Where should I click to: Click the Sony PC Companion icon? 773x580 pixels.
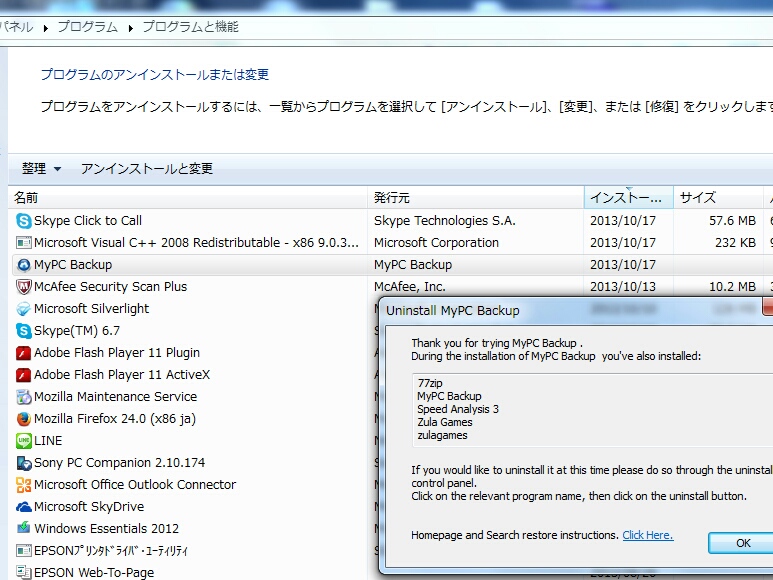[x=24, y=463]
